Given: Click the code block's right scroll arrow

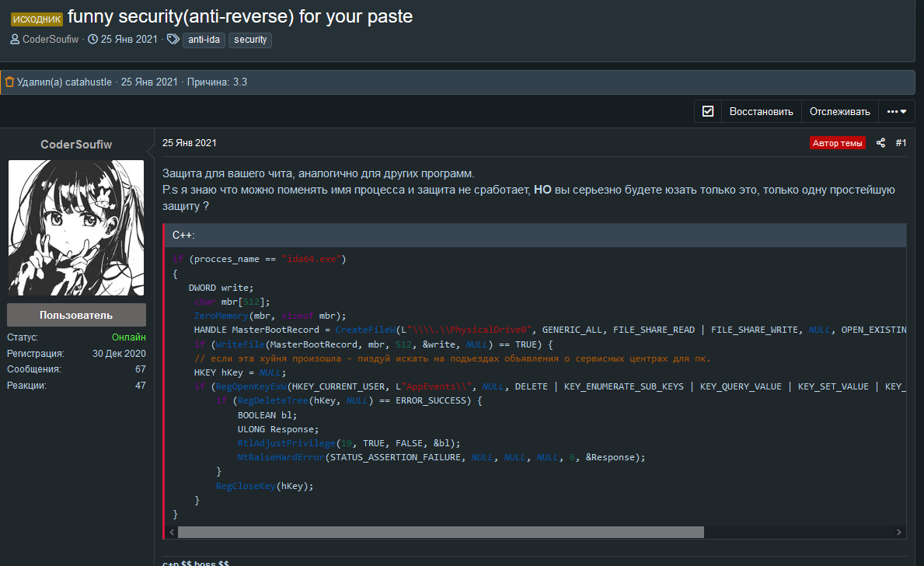Looking at the screenshot, I should tap(900, 533).
